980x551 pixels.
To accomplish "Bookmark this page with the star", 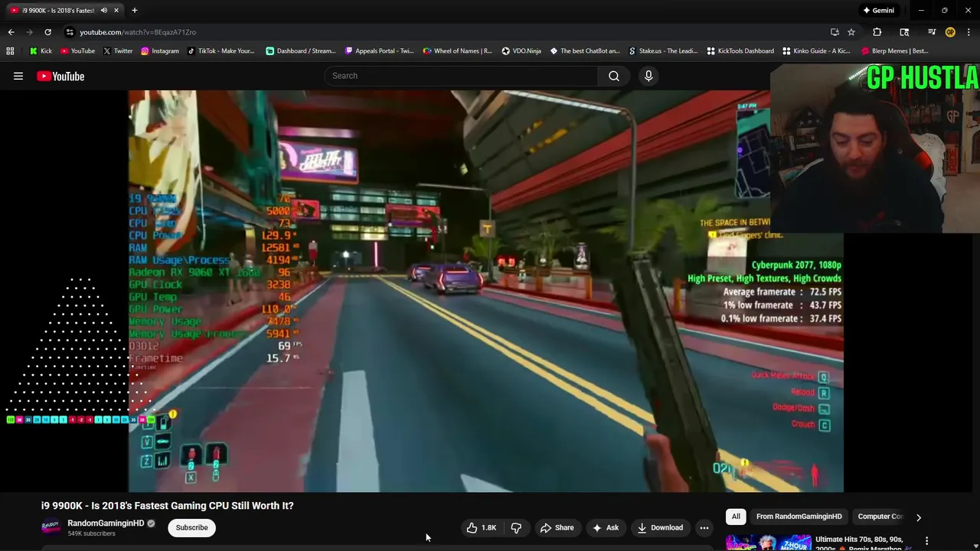I will pos(851,32).
